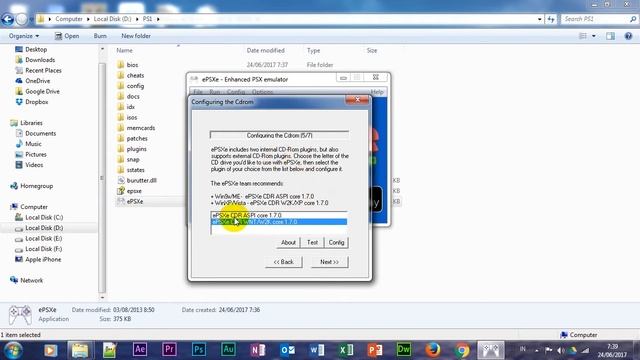This screenshot has width=640, height=360.
Task: Click the Windows Start button
Action: click(13, 350)
